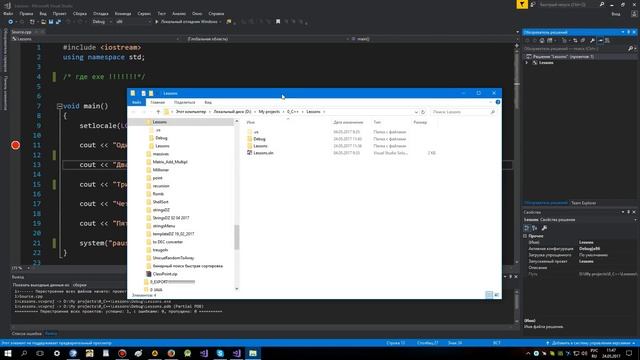Open the Поделиться ribbon tab in Explorer
640x360 pixels.
pyautogui.click(x=184, y=102)
